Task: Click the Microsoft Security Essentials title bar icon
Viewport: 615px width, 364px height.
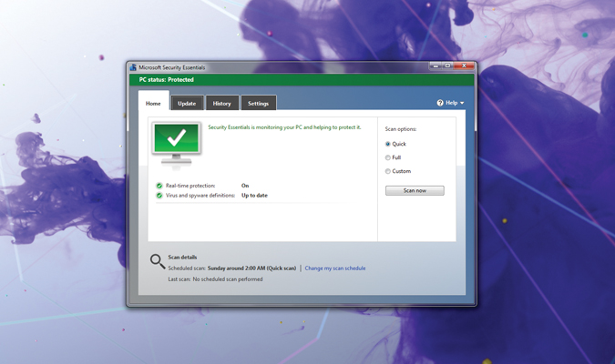Action: pos(133,67)
